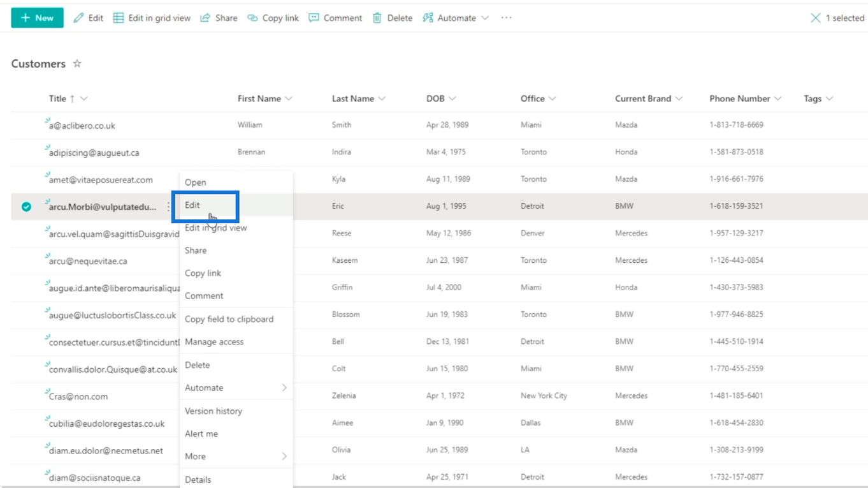Open the Tags column dropdown
Viewport: 868px width, 488px height.
point(829,98)
